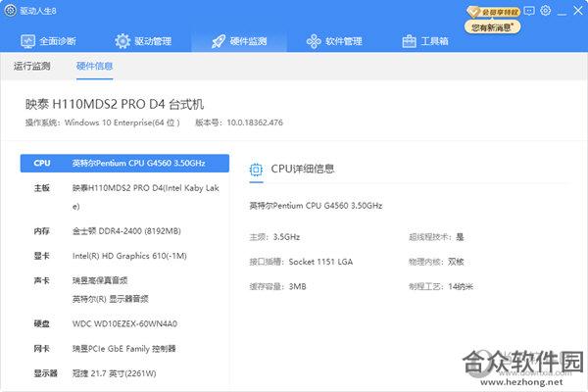Select the 硬件信息 sub-tab
Screen dimensions: 588x392
[x=94, y=66]
